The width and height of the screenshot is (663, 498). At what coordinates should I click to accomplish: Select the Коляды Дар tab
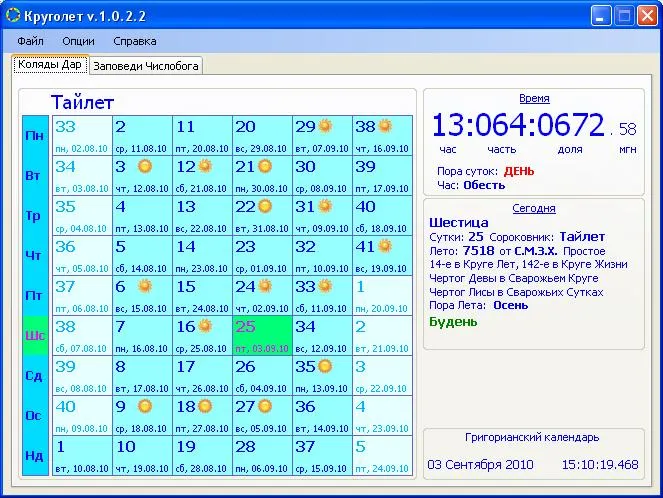coord(50,65)
